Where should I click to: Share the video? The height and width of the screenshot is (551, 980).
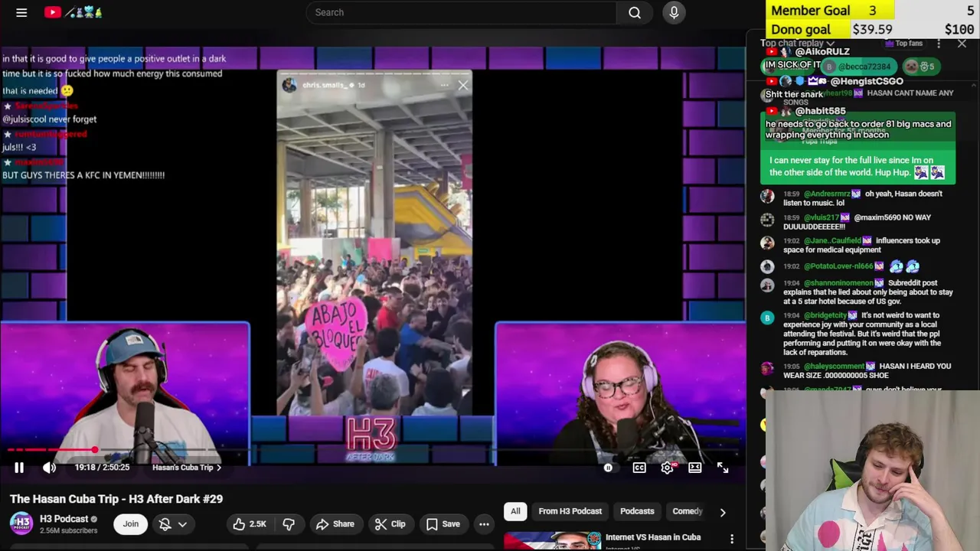point(335,524)
